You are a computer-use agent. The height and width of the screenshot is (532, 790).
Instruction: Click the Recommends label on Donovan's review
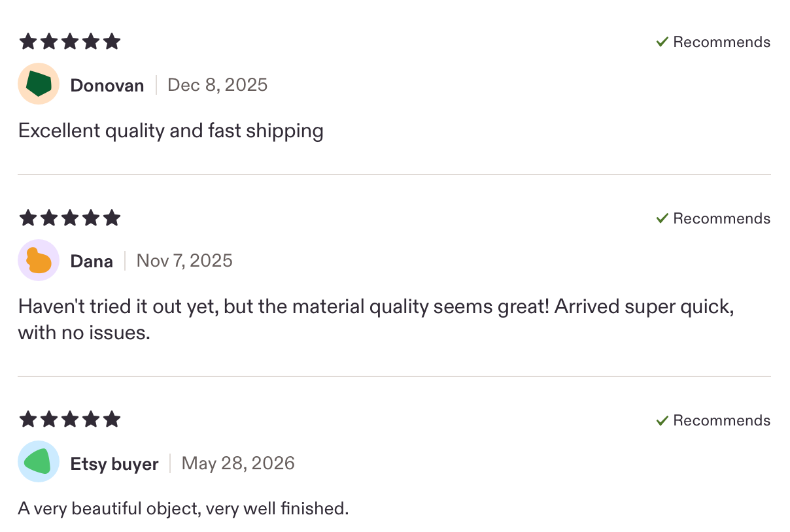click(722, 42)
